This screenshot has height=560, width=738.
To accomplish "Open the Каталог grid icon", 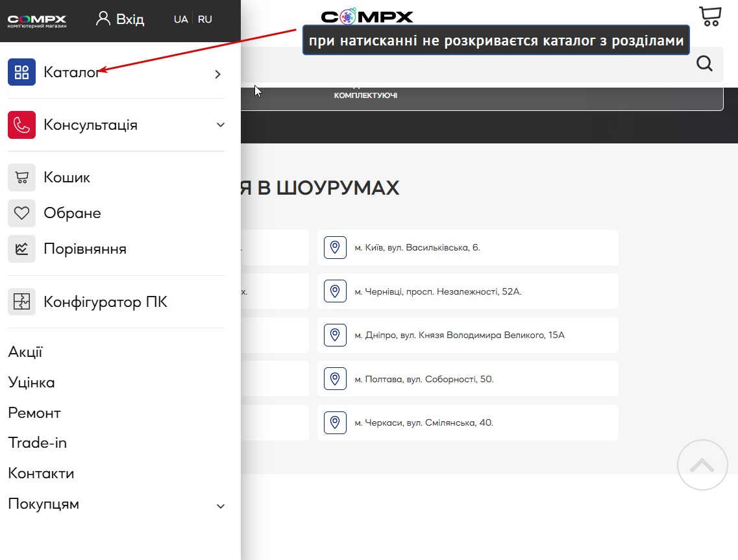I will coord(21,72).
